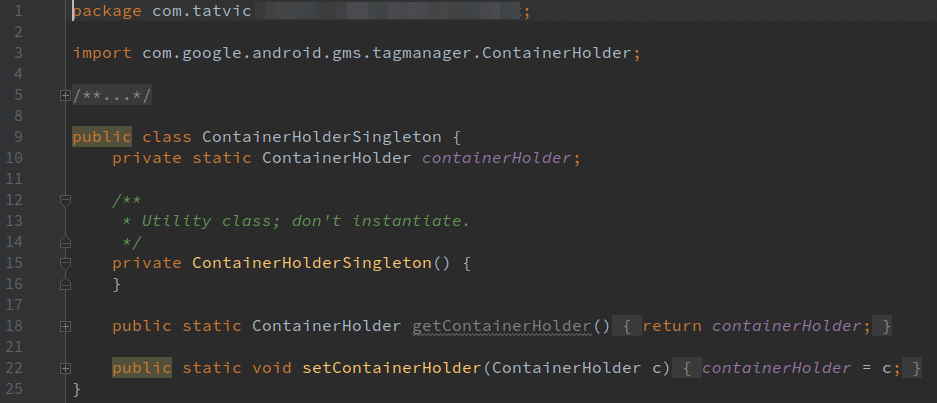Click the highlighted public keyword on line 9
This screenshot has width=937, height=403.
point(102,137)
